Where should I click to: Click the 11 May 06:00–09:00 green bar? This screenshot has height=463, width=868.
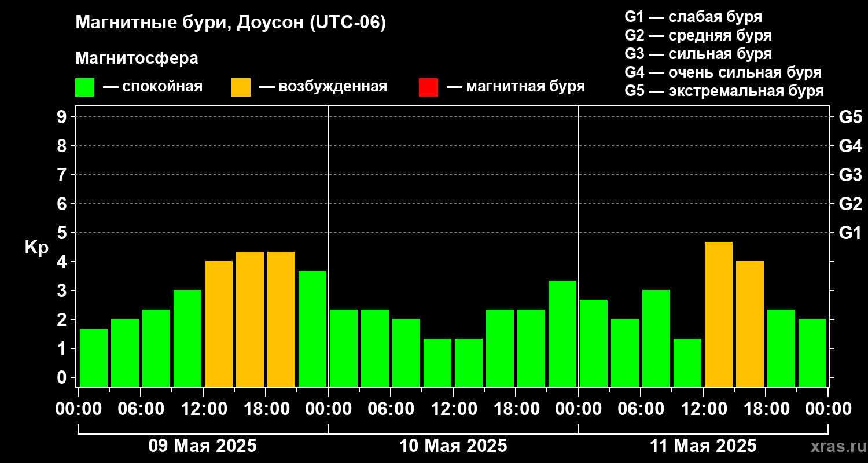tap(656, 338)
